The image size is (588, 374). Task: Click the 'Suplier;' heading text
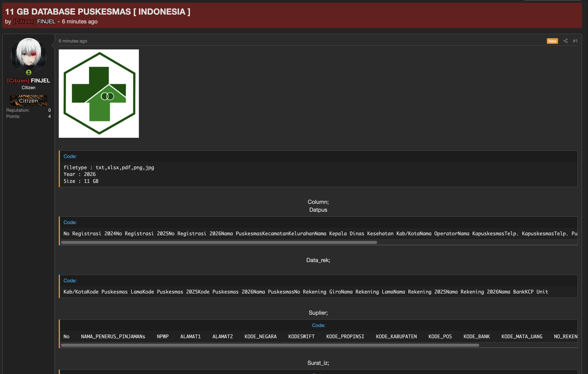tap(318, 313)
